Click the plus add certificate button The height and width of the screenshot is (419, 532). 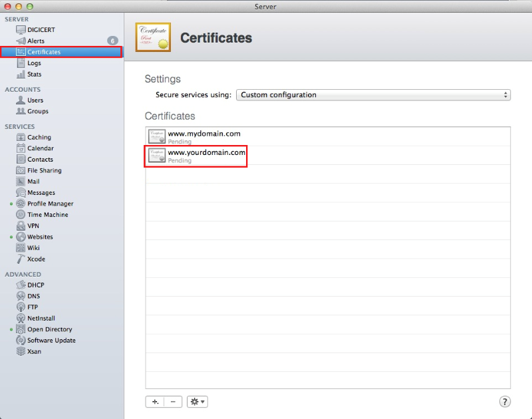click(x=155, y=402)
